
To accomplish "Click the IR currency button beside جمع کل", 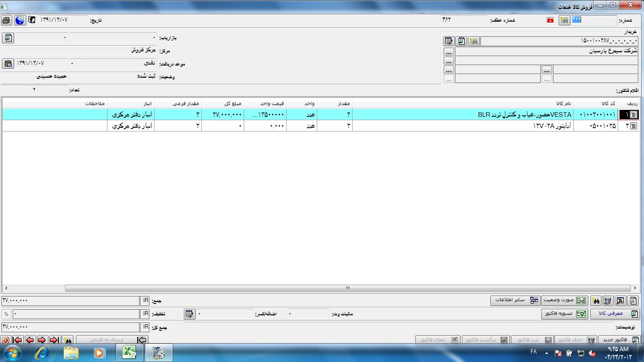I will pyautogui.click(x=145, y=327).
